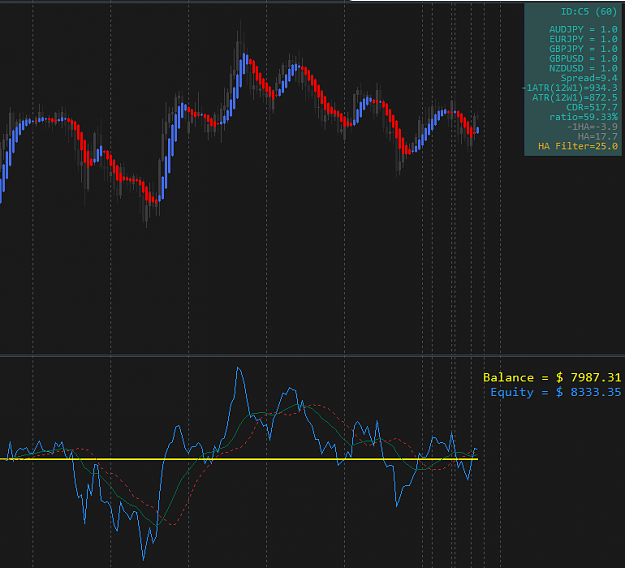625x568 pixels.
Task: Click the Equity = $ 8333.35 label
Action: (555, 392)
